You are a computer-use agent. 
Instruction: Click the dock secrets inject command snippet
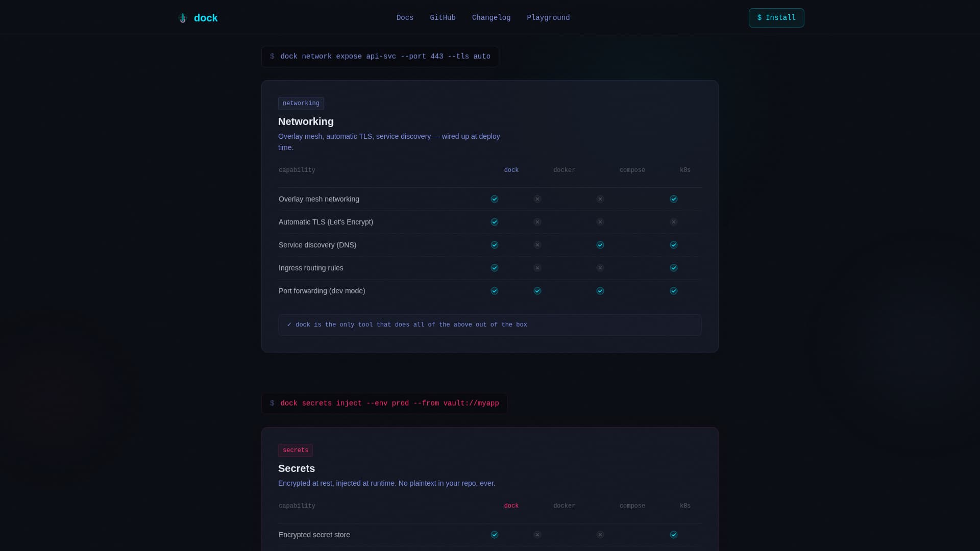(384, 404)
